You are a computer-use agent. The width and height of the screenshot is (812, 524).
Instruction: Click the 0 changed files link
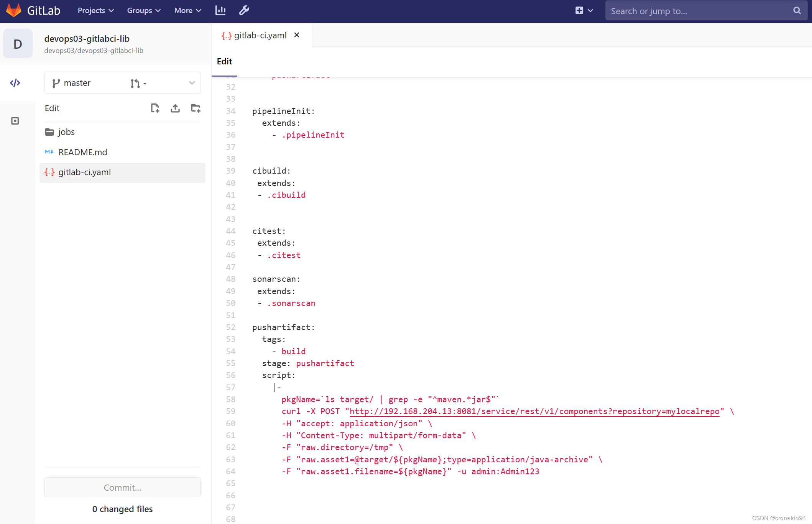[122, 509]
